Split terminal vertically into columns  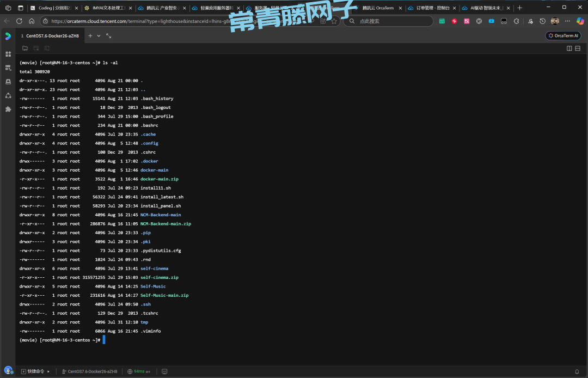(569, 48)
